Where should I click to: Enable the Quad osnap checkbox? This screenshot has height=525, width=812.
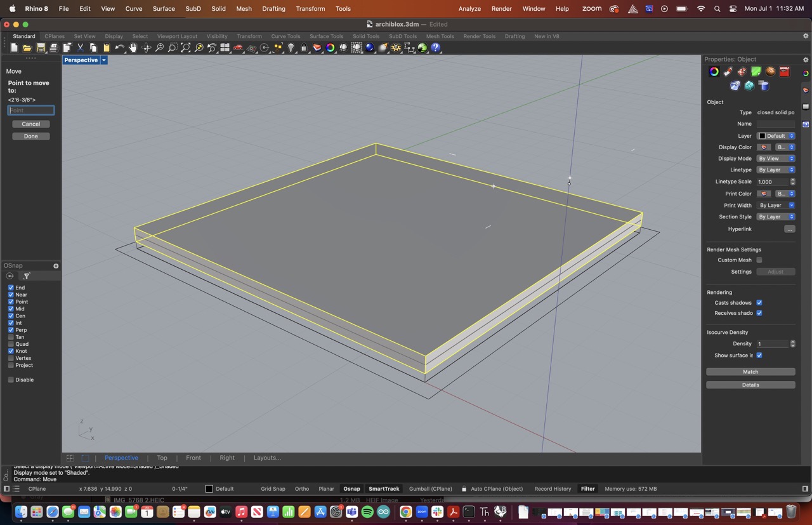tap(11, 344)
